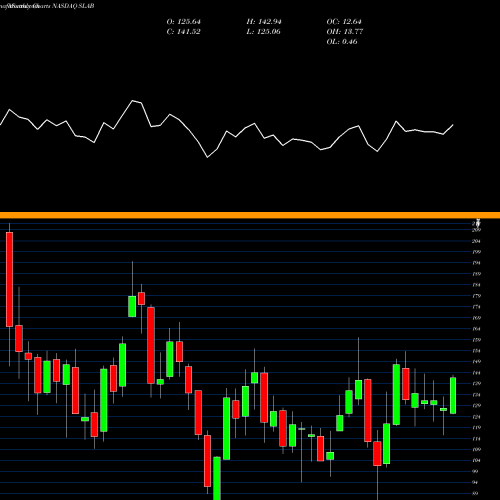
Task: Click the 179 price axis label
Action: coord(476,296)
